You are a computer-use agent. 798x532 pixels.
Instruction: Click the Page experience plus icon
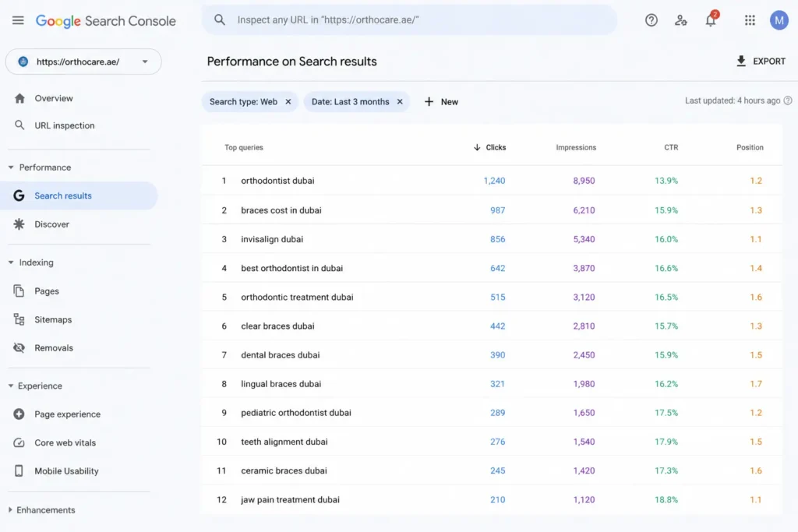tap(19, 414)
